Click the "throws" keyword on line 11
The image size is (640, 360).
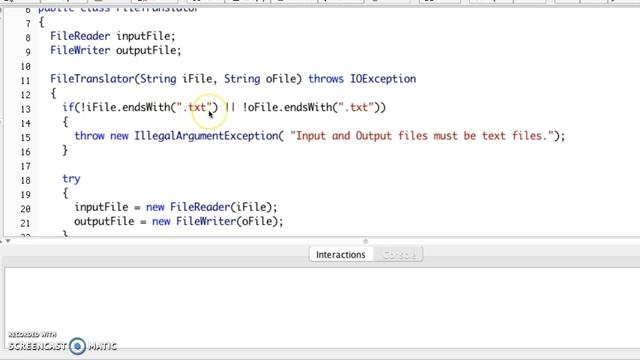pos(326,79)
